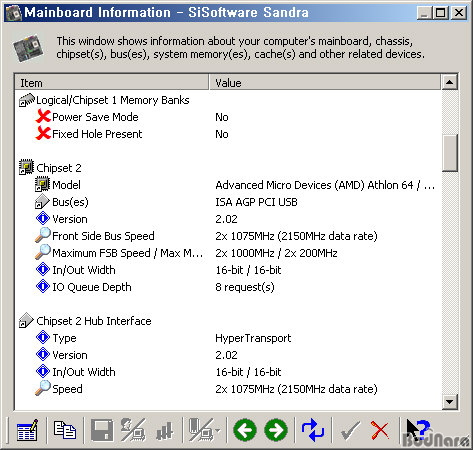473x450 pixels.
Task: Click the scrollbar down arrow
Action: pyautogui.click(x=450, y=402)
